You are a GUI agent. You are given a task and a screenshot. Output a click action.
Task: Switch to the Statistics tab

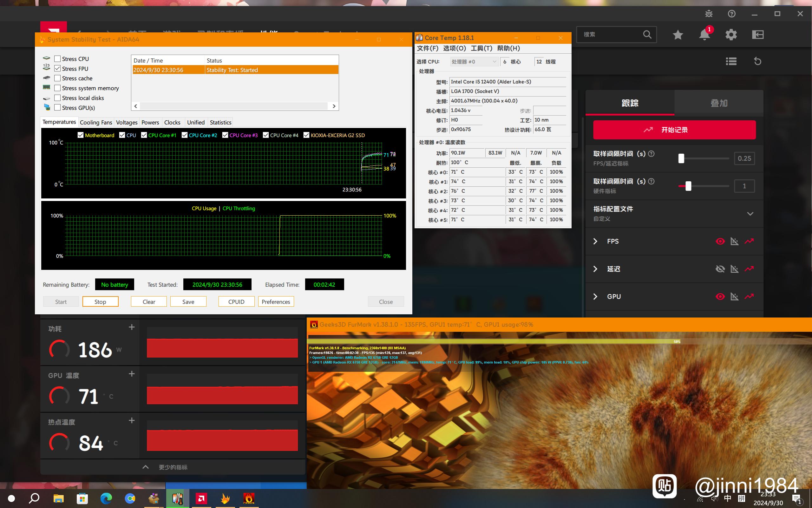(x=220, y=122)
